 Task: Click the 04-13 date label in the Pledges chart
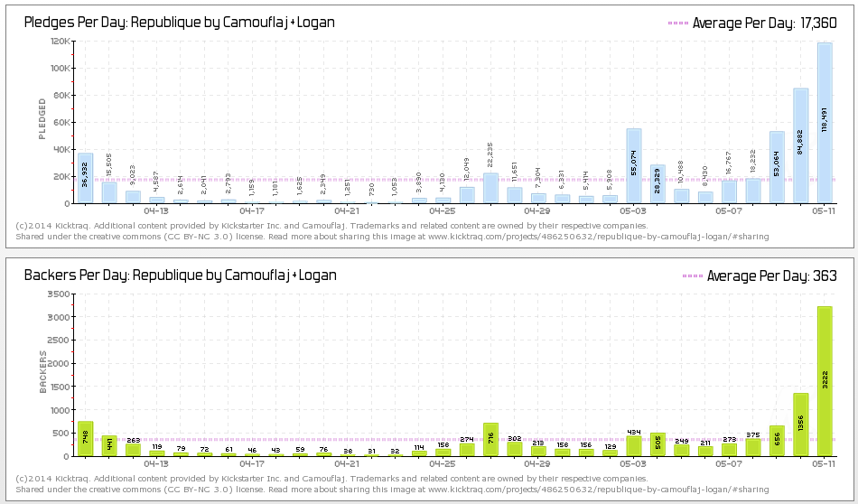point(156,210)
